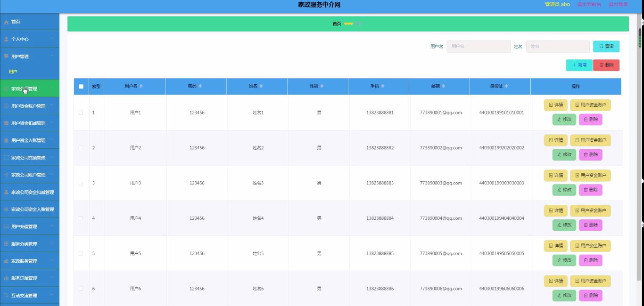Viewport: 644px width, 306px height.
Task: Click the 新增 add button
Action: coord(579,65)
